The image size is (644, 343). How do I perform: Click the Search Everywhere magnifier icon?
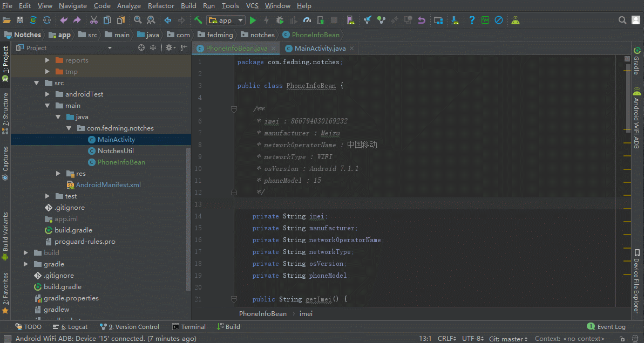click(x=622, y=20)
